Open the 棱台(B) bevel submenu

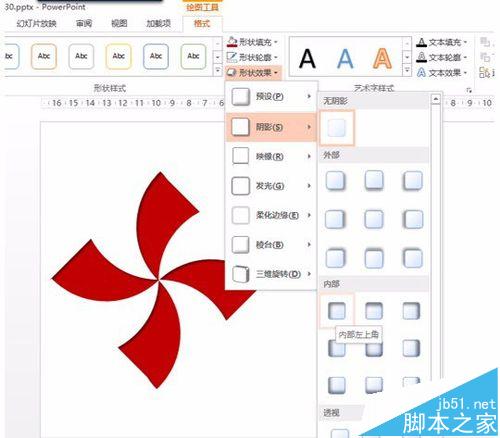coord(271,245)
